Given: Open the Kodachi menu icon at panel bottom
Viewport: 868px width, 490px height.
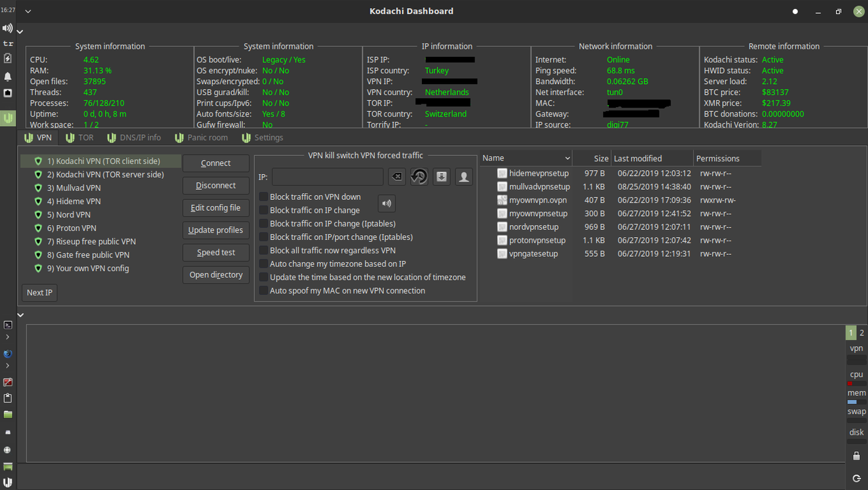Looking at the screenshot, I should [x=7, y=483].
